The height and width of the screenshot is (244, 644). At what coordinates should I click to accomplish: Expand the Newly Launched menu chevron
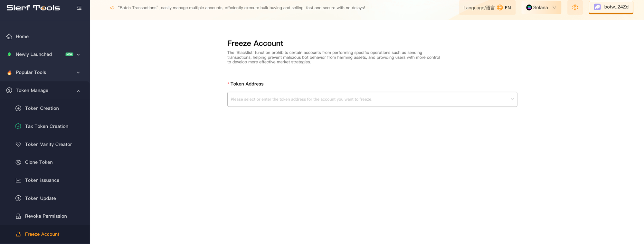[x=78, y=55]
